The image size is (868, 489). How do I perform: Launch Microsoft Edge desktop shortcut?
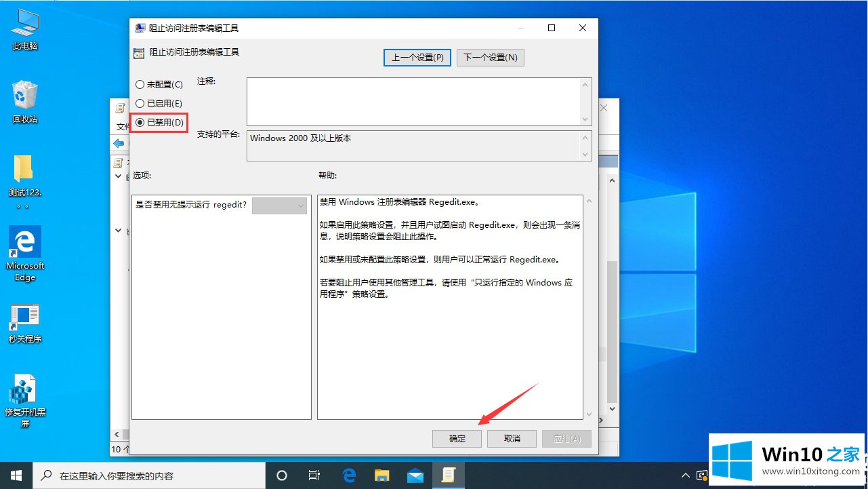pos(25,254)
